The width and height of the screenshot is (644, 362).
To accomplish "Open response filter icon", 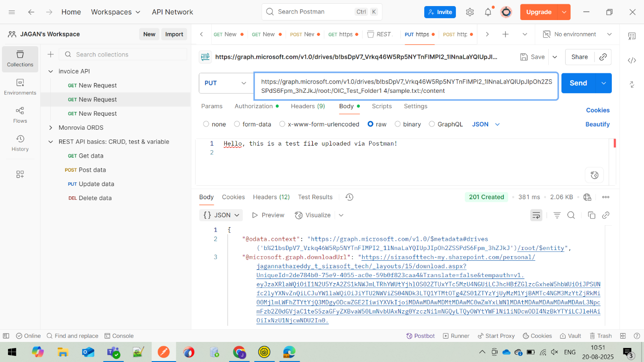I will click(557, 215).
